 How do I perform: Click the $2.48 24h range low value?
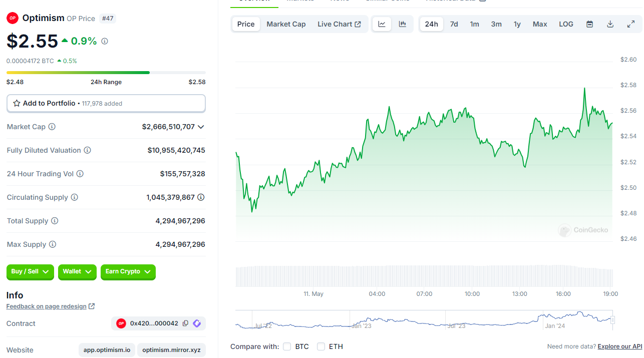[x=15, y=82]
